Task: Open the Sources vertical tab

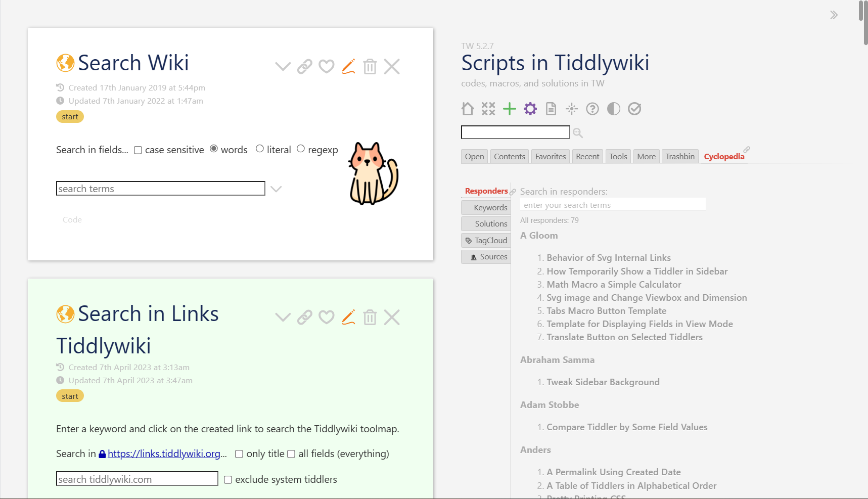Action: [486, 257]
